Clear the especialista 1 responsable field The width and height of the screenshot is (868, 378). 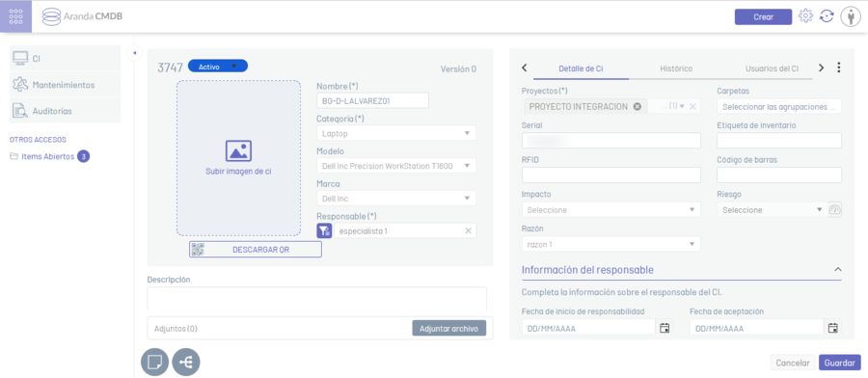[x=469, y=230]
